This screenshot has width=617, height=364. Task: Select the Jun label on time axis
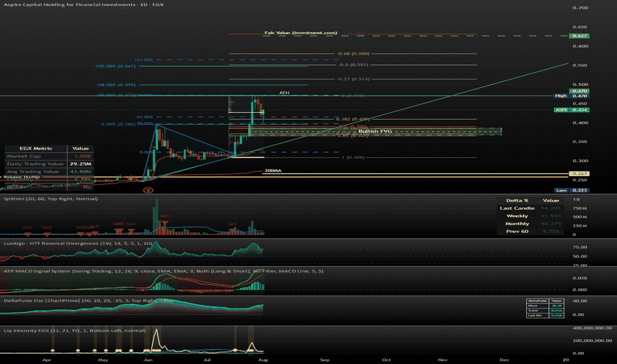148,359
